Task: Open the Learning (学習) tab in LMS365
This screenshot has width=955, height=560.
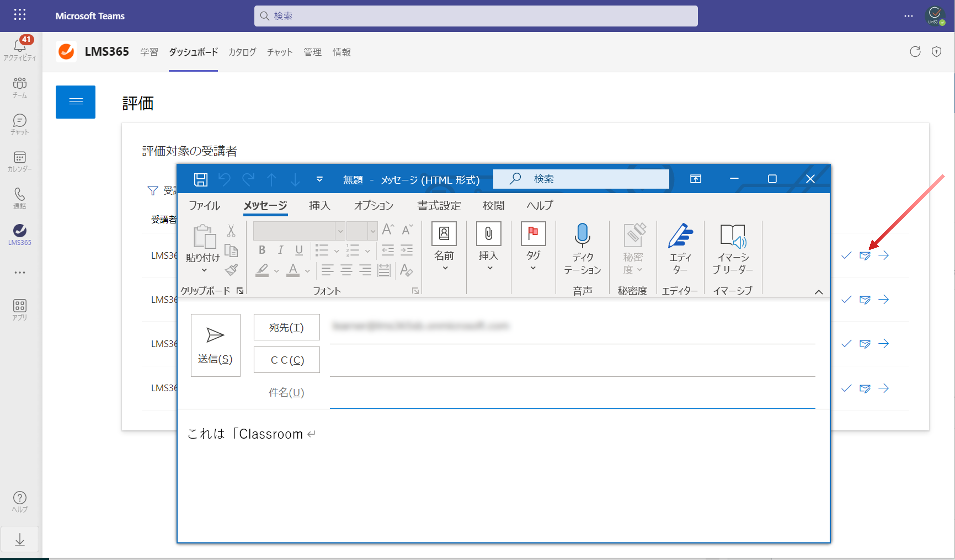Action: [149, 52]
